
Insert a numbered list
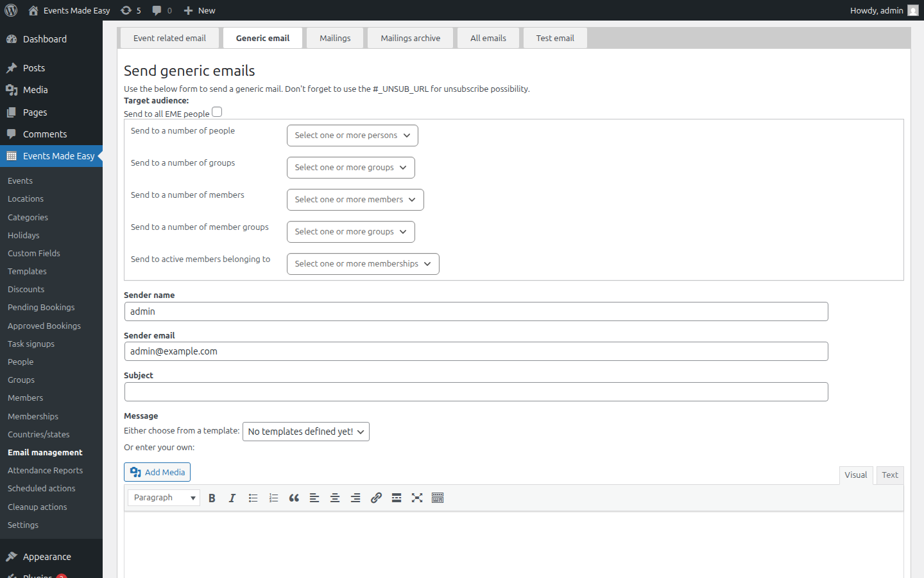pos(273,498)
